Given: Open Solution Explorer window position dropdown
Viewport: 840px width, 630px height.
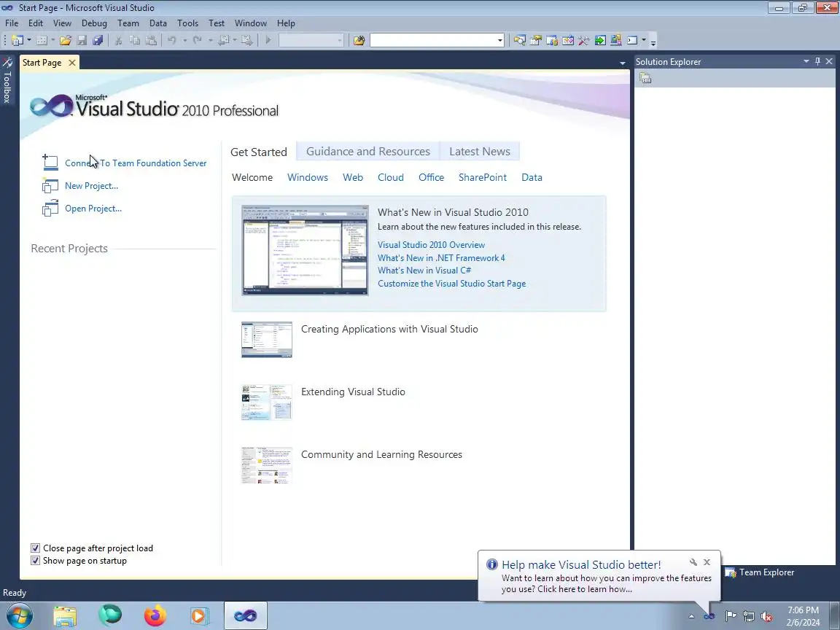Looking at the screenshot, I should click(x=806, y=61).
